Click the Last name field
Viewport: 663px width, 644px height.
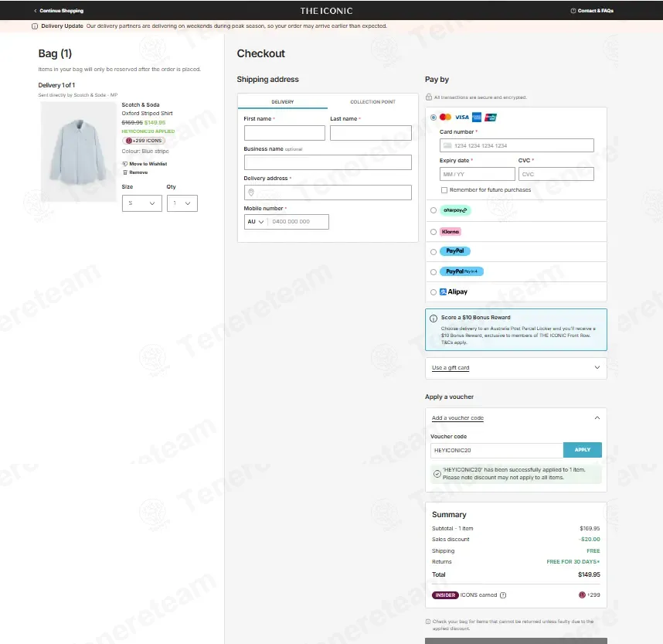click(371, 133)
